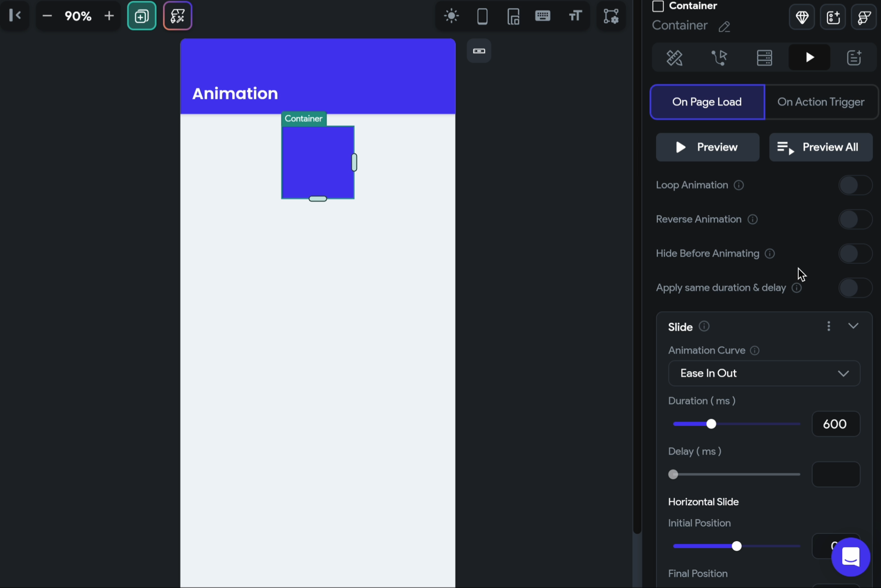
Task: Click the Duration slider handle
Action: tap(711, 424)
